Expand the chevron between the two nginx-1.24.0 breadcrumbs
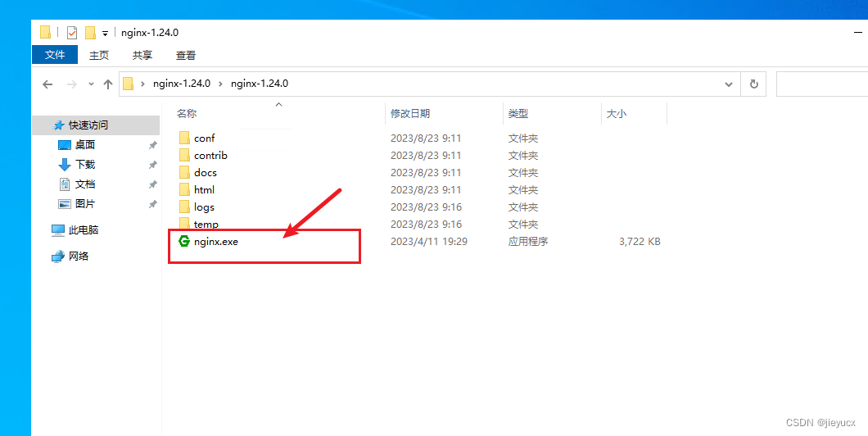Viewport: 868px width, 436px height. [220, 84]
